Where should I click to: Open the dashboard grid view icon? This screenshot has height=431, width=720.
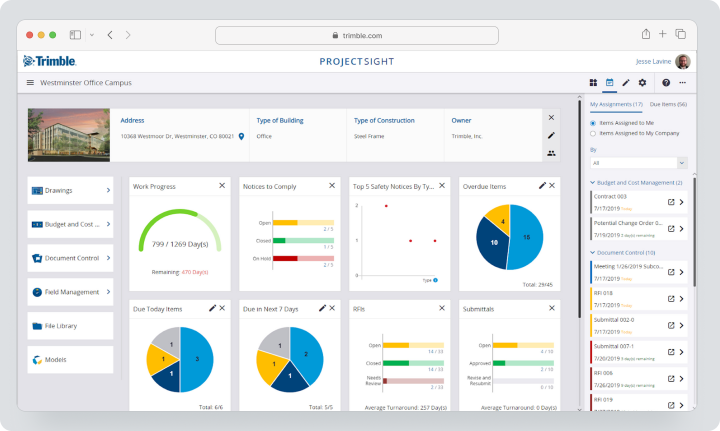[x=593, y=83]
